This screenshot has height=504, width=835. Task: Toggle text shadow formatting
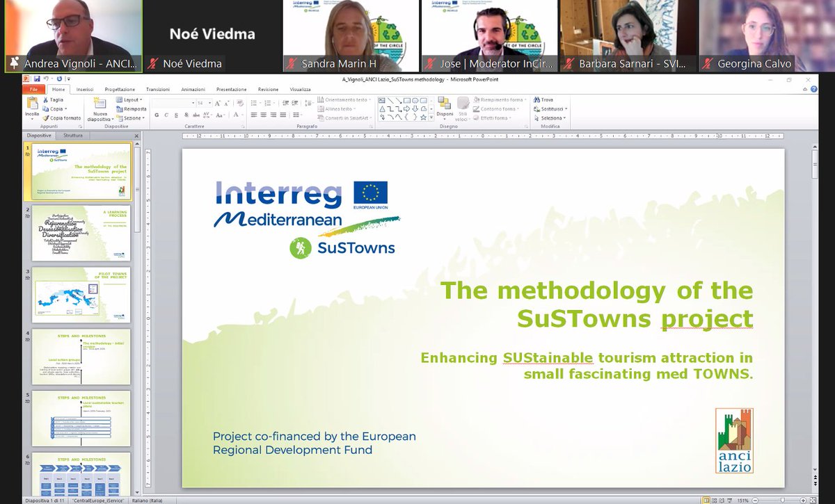click(x=186, y=115)
